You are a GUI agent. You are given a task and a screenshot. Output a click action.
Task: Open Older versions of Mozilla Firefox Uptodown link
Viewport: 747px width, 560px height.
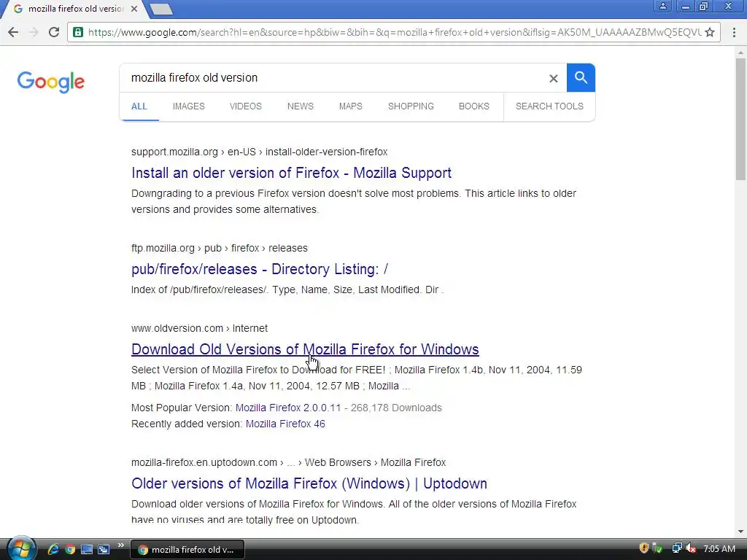(x=309, y=483)
